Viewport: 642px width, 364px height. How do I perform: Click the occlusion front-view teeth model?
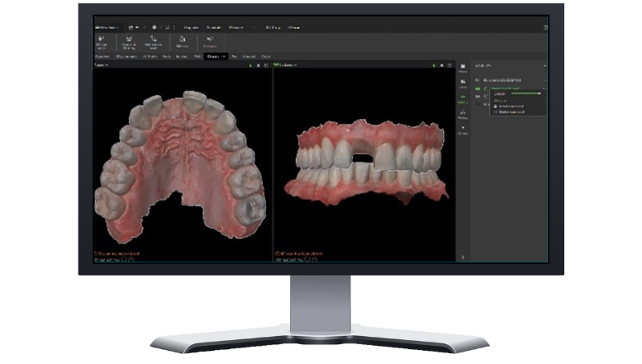367,163
